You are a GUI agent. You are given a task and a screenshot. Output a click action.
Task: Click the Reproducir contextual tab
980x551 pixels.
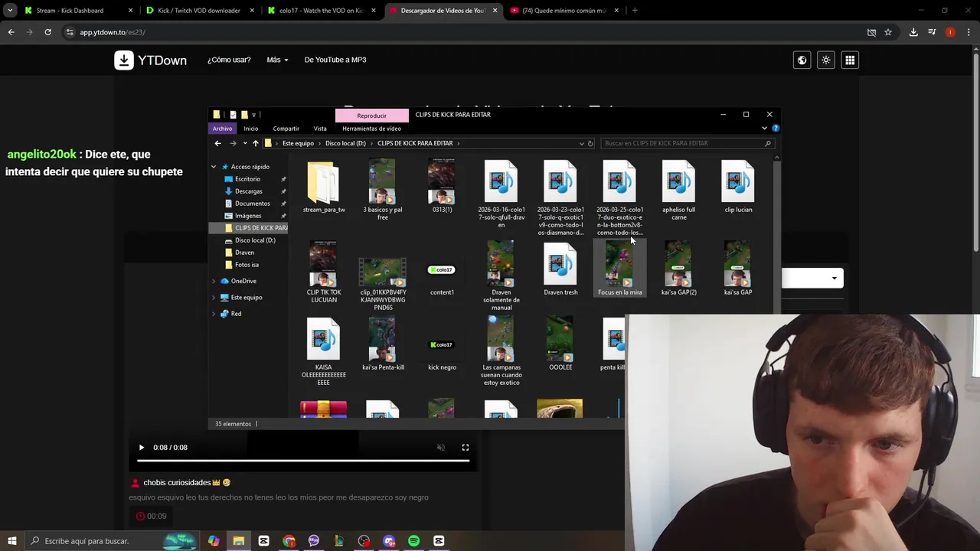[371, 116]
